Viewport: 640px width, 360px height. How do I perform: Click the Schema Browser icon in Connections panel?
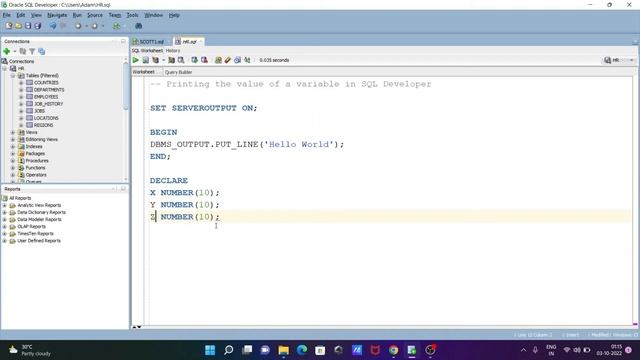tap(42, 51)
